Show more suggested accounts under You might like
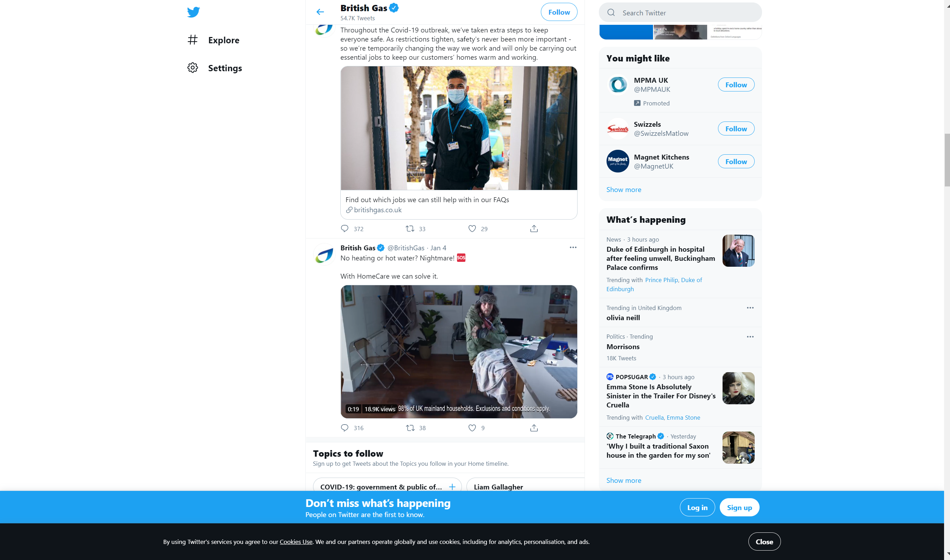The height and width of the screenshot is (560, 950). click(623, 190)
